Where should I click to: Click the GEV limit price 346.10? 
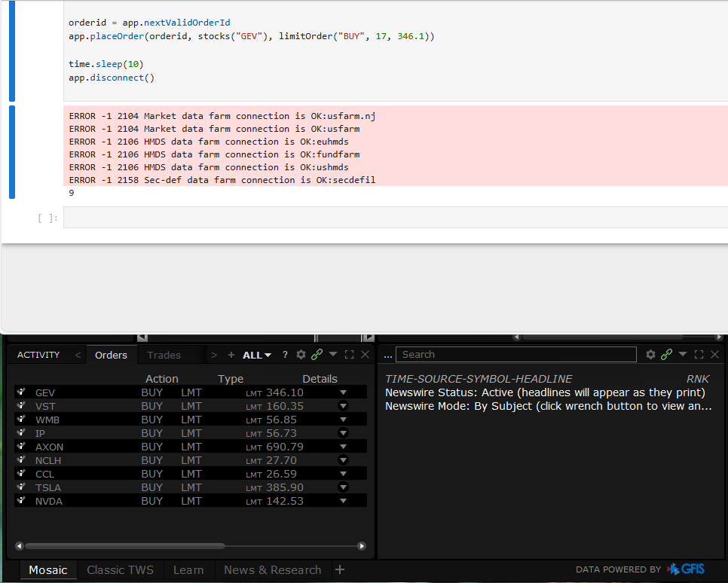(285, 392)
